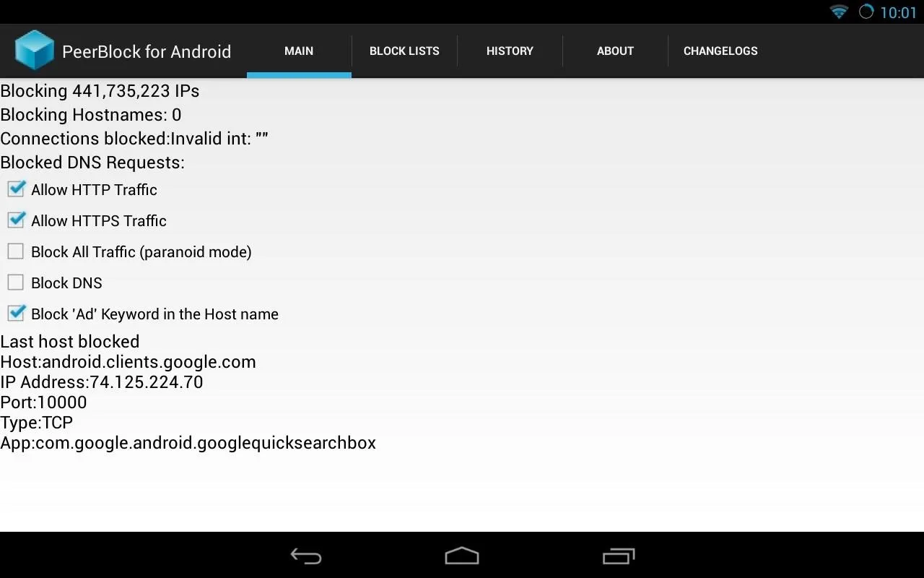Image resolution: width=924 pixels, height=578 pixels.
Task: Uncheck Allow HTTPS Traffic
Action: pyautogui.click(x=16, y=220)
